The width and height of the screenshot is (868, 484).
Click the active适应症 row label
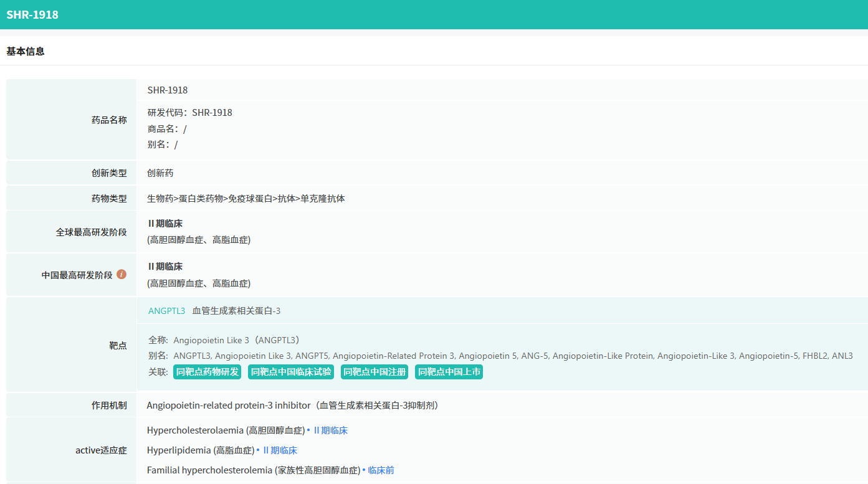(101, 450)
